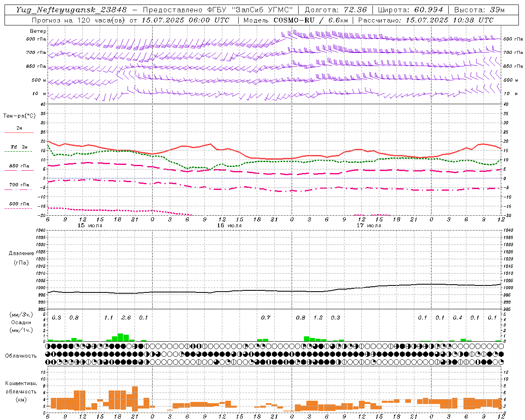
Task: Click the (мм/3ч.) precipitation unit label
Action: tap(21, 315)
